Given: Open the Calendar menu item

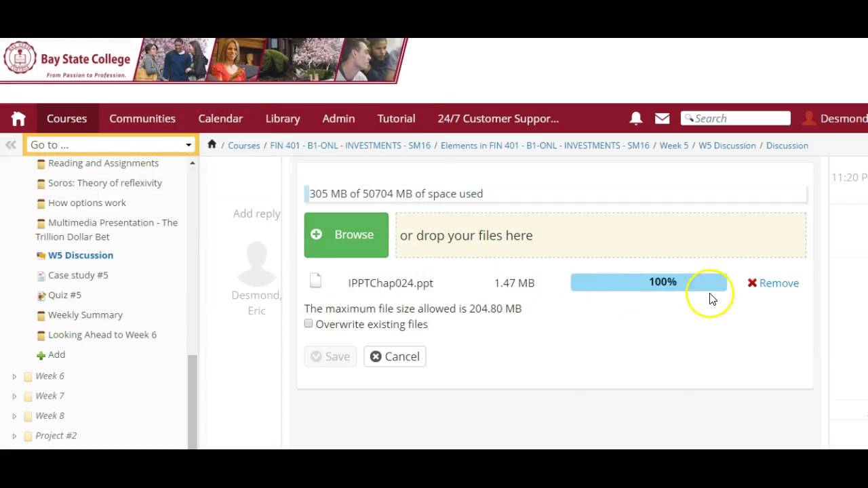Looking at the screenshot, I should [220, 119].
